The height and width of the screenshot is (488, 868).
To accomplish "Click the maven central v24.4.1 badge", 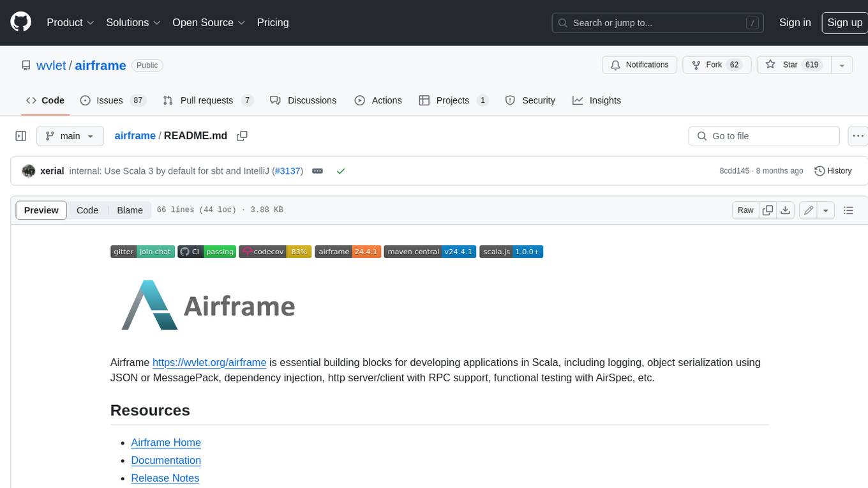I will click(x=430, y=252).
